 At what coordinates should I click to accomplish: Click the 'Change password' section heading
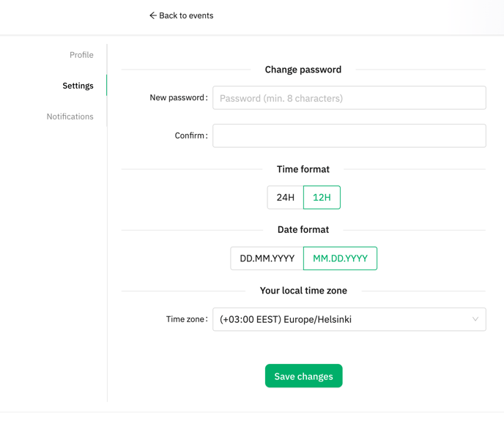pyautogui.click(x=303, y=70)
